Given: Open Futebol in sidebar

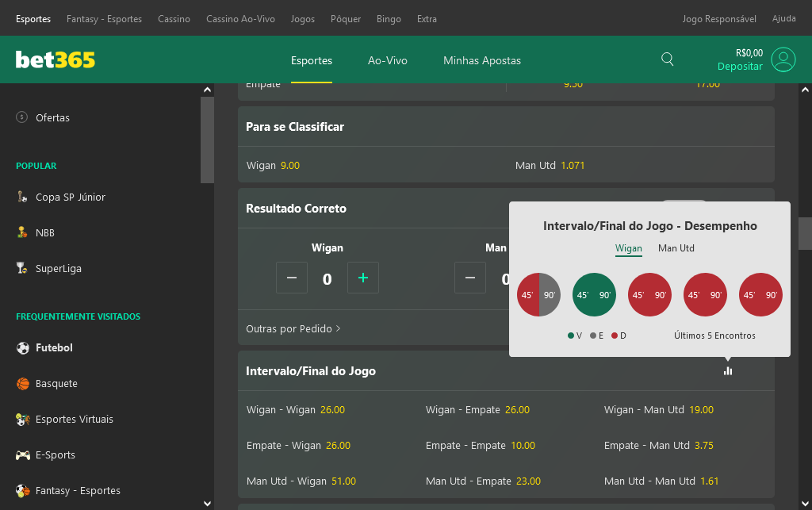Looking at the screenshot, I should 54,348.
